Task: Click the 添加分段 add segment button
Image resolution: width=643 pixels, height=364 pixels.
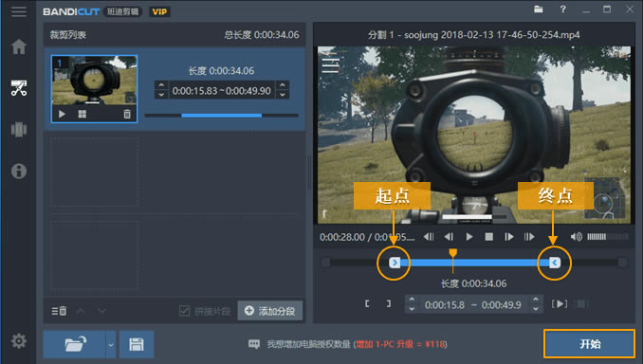Action: point(270,311)
